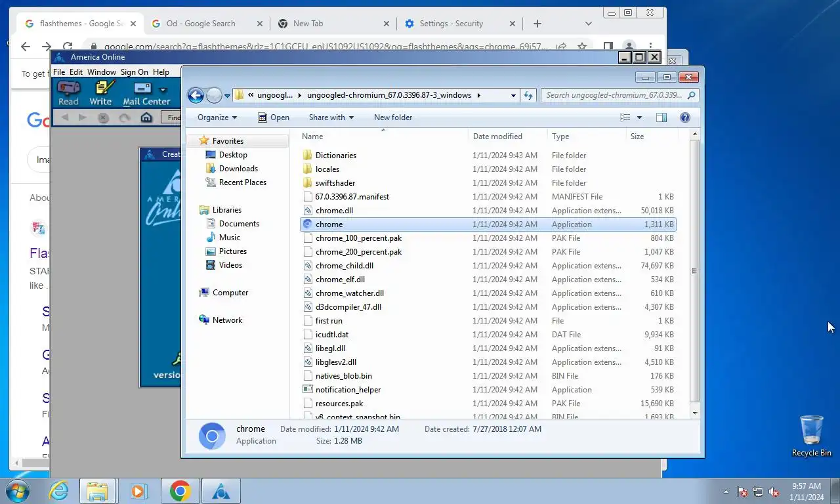Select Network in navigation pane

pos(227,320)
